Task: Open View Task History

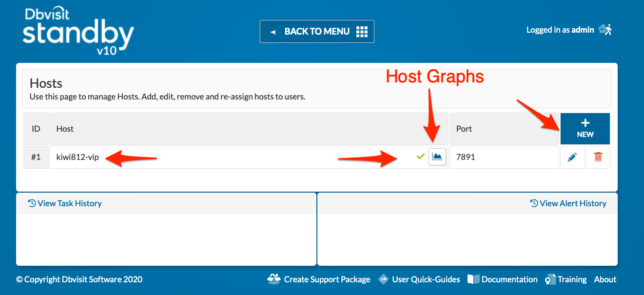Action: 65,203
